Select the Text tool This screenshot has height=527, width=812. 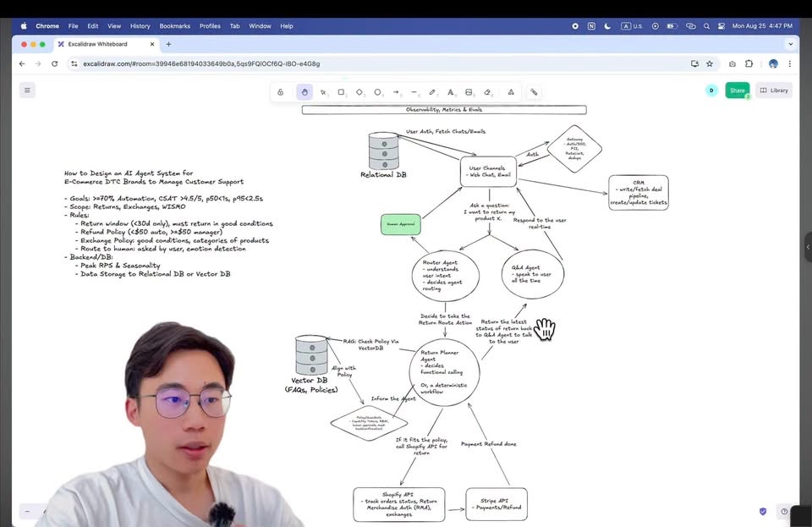451,92
